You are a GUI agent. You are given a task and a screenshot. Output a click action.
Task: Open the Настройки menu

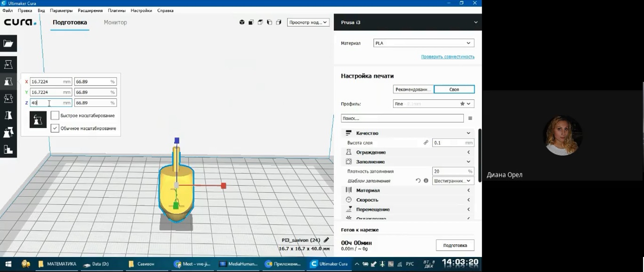coord(141,10)
